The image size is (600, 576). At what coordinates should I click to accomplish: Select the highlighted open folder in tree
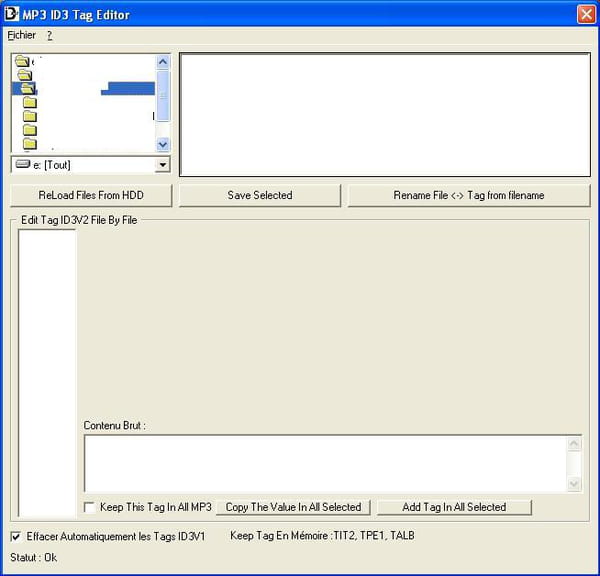click(x=28, y=89)
